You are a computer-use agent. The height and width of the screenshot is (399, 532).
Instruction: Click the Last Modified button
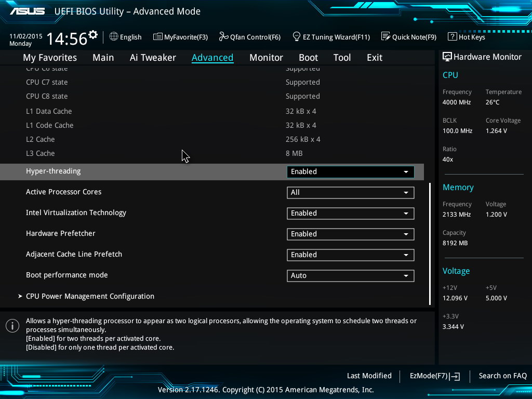[x=369, y=376]
